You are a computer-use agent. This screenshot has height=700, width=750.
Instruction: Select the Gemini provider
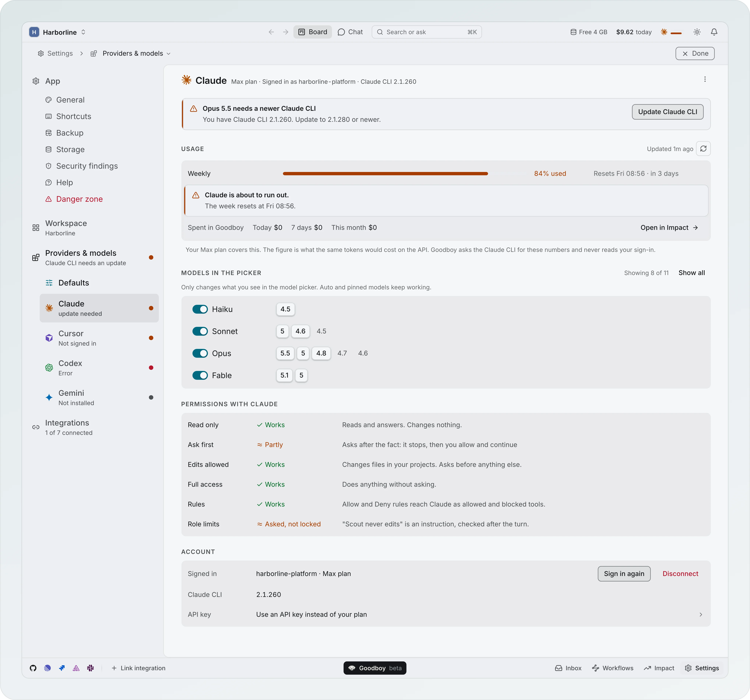pos(99,398)
